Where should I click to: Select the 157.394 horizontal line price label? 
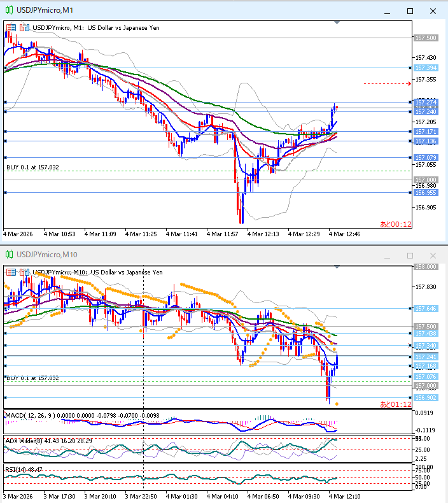coord(425,67)
